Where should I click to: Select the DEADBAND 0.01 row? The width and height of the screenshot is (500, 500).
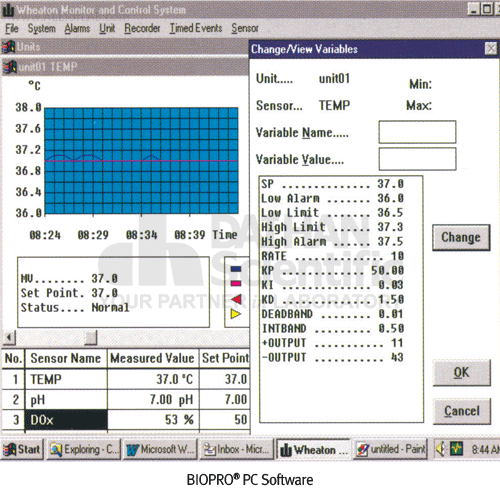tap(332, 314)
